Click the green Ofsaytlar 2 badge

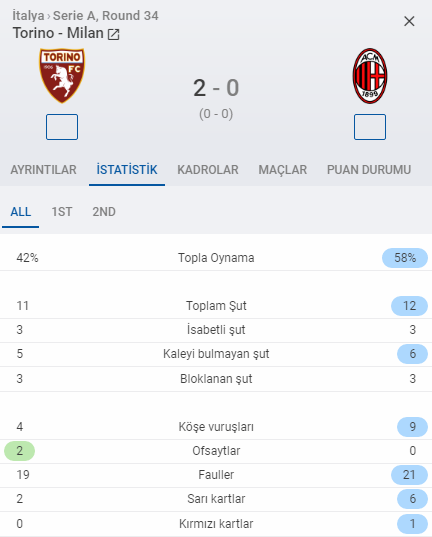point(20,451)
